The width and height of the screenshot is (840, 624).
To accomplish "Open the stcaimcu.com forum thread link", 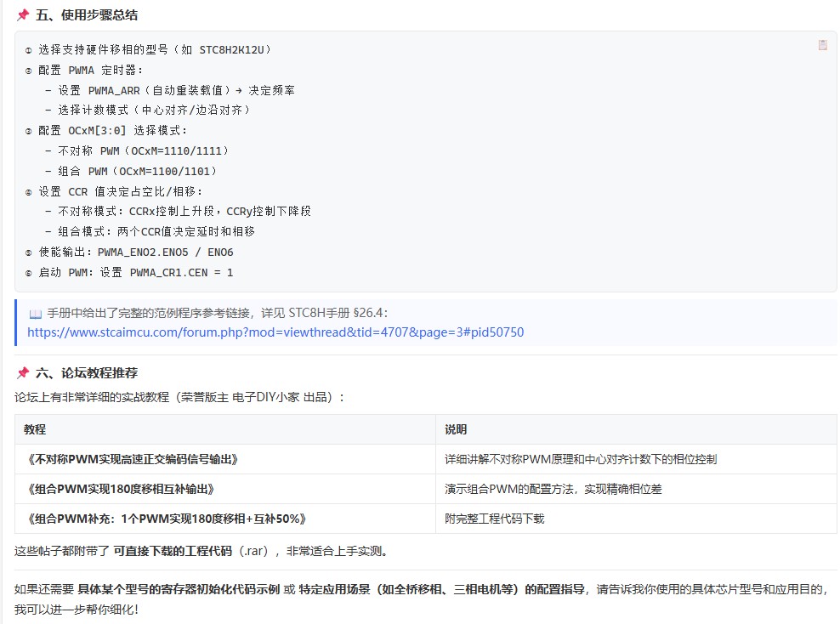I will 275,332.
